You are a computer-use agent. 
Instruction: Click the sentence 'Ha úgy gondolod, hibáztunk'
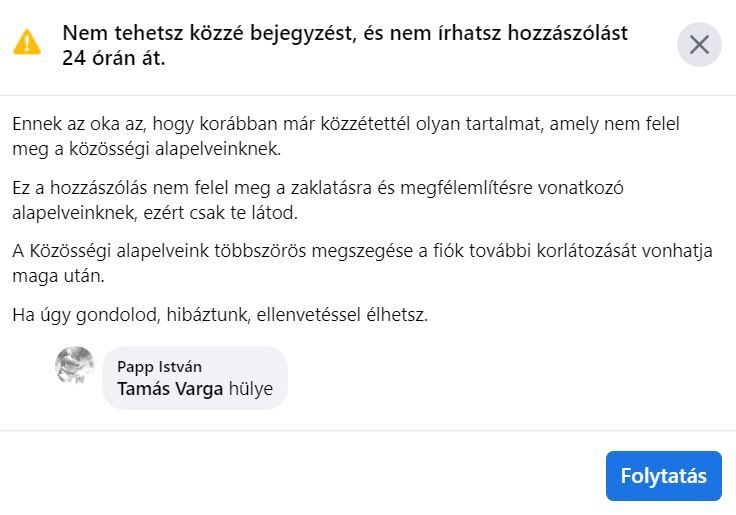[x=131, y=315]
